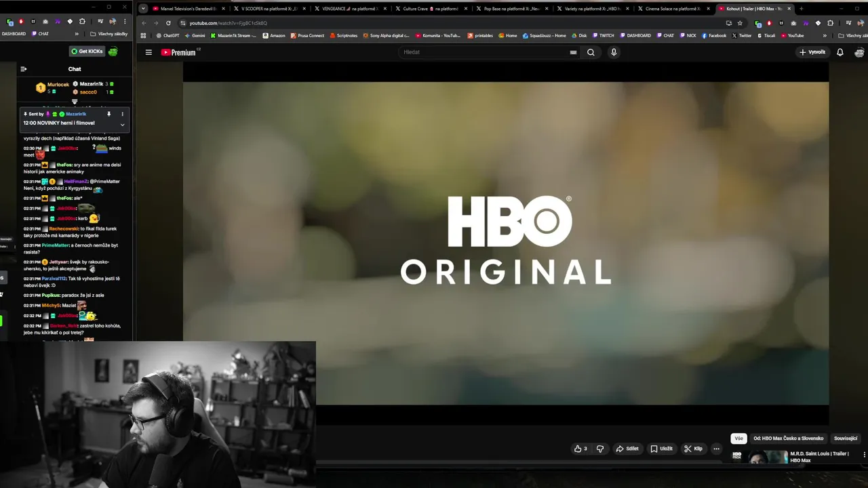Open a new browser tab with plus
The height and width of the screenshot is (488, 868).
click(802, 9)
